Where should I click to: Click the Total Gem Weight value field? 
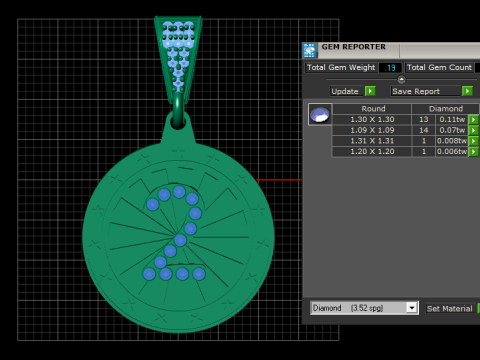pyautogui.click(x=390, y=68)
